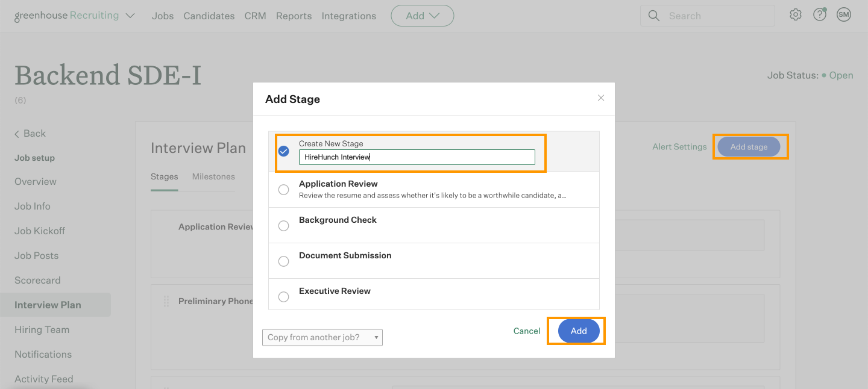Go to Job Kickoff page
This screenshot has height=389, width=868.
pos(40,231)
